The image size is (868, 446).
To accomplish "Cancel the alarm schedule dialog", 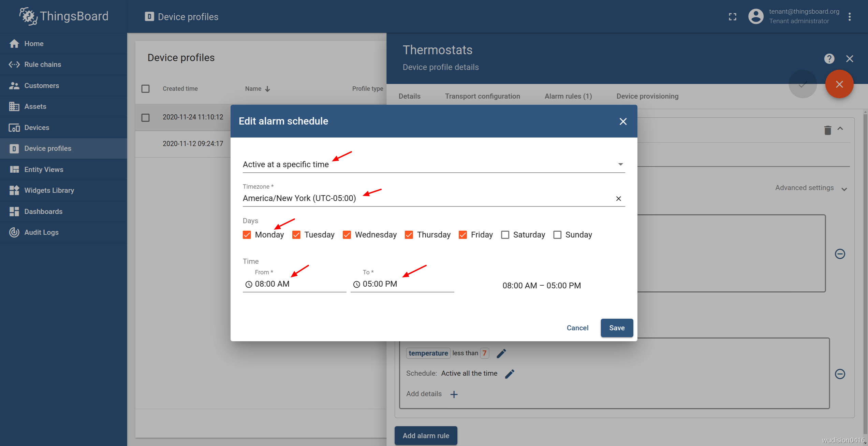I will pyautogui.click(x=577, y=328).
